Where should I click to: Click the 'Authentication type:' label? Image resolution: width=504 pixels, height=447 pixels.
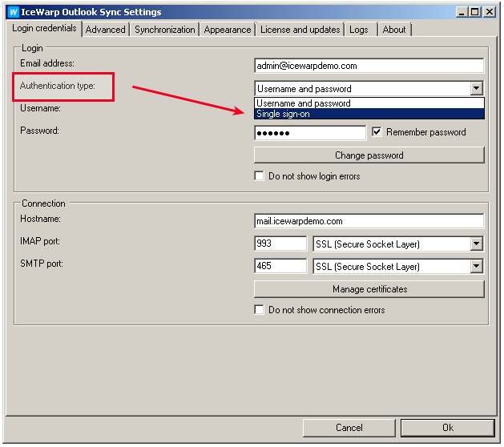tap(57, 86)
